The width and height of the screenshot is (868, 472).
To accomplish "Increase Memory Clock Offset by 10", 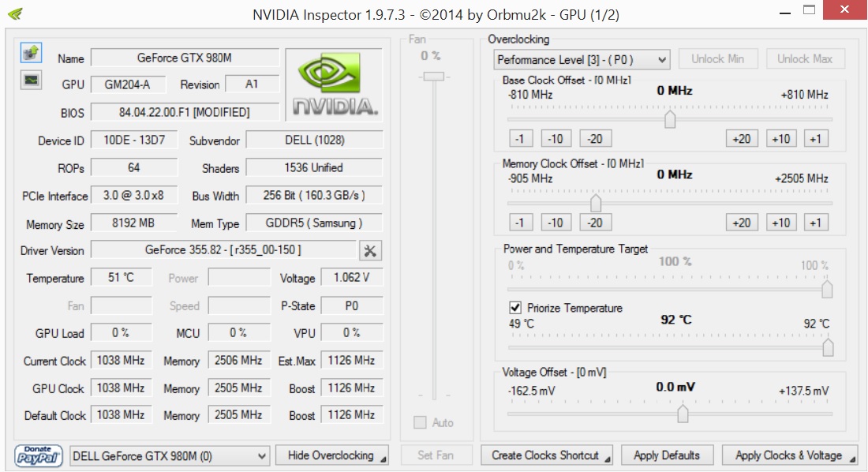I will pos(781,223).
